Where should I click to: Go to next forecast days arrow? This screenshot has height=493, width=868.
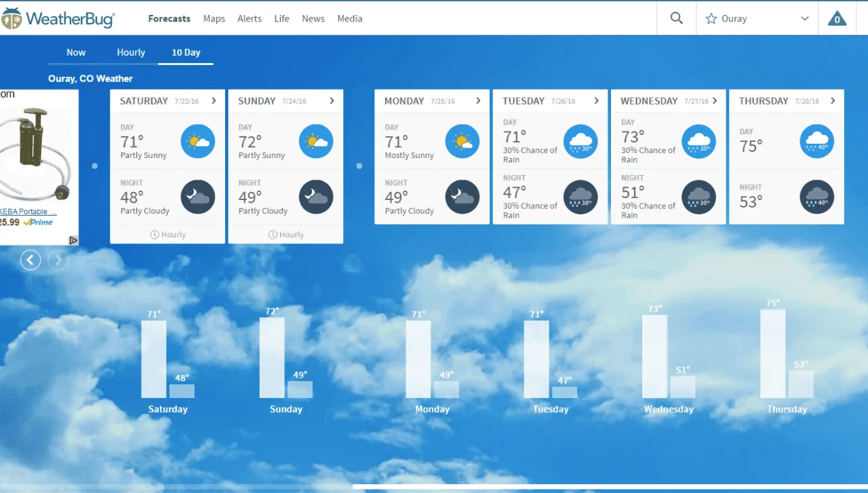pyautogui.click(x=58, y=260)
